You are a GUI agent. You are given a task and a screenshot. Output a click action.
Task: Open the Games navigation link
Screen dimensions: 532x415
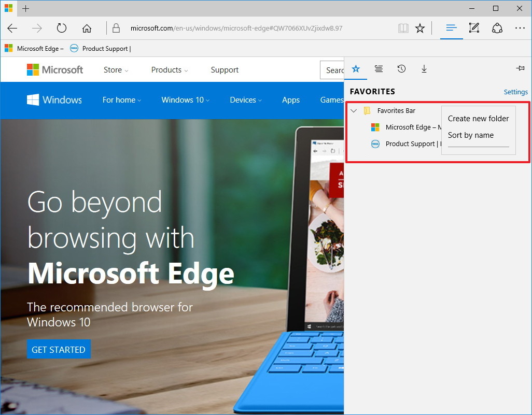pyautogui.click(x=332, y=100)
